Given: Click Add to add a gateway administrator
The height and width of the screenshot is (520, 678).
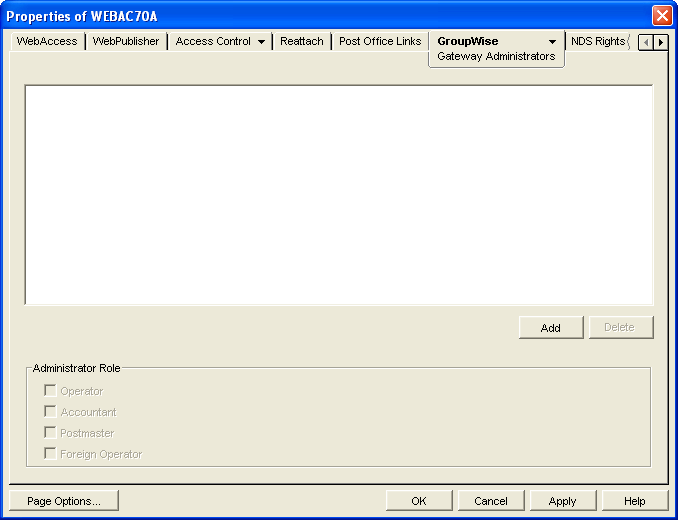Looking at the screenshot, I should pos(551,328).
